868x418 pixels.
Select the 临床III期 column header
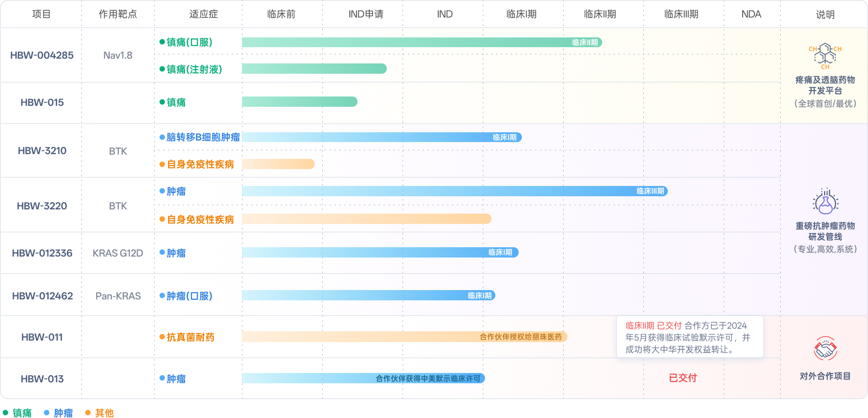click(681, 14)
